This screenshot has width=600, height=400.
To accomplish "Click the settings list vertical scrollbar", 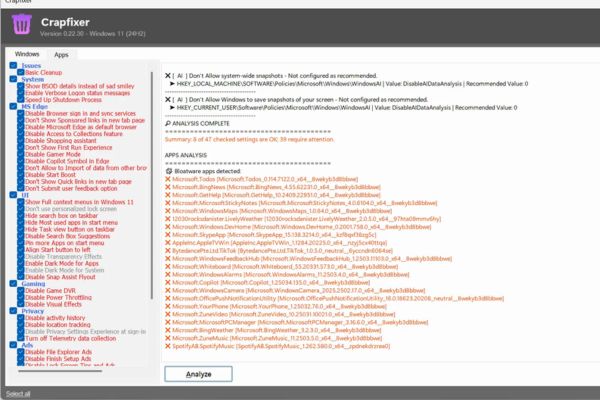I will pos(152,186).
